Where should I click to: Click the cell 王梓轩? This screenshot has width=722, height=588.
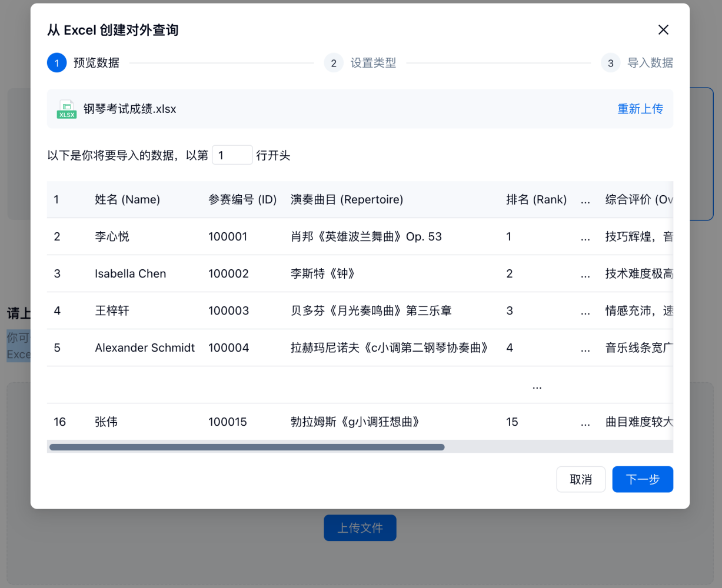[x=112, y=310]
